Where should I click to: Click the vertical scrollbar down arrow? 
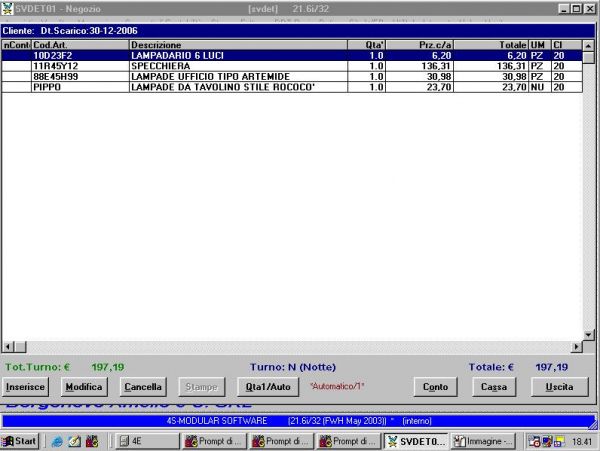[589, 334]
